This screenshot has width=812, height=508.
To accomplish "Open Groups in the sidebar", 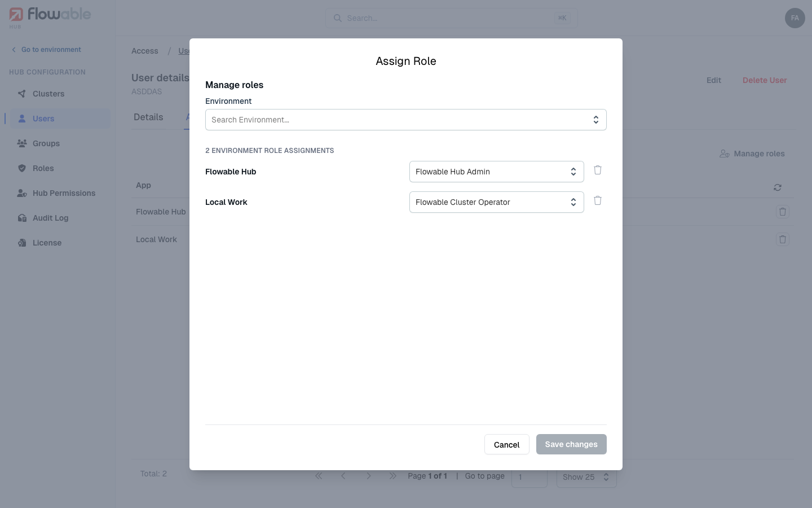I will [58, 143].
